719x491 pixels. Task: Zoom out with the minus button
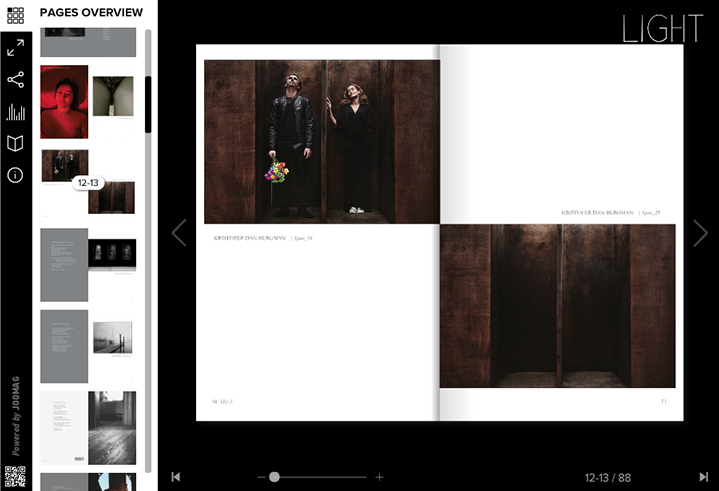point(261,477)
